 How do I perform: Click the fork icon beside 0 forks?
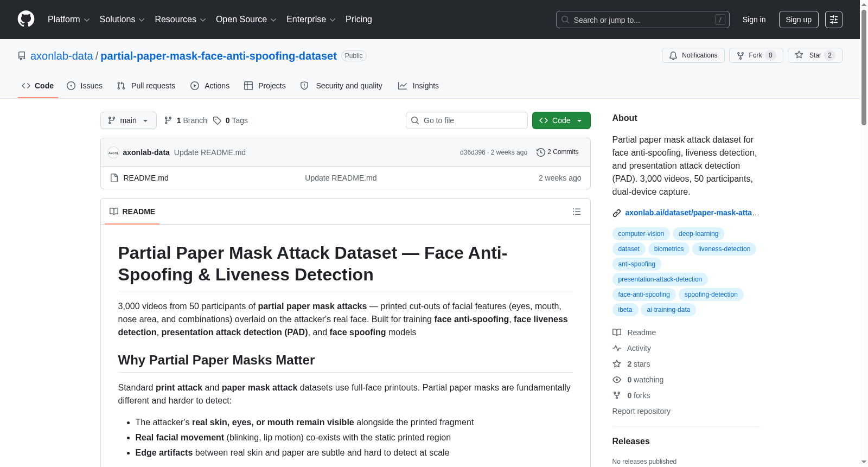[617, 395]
